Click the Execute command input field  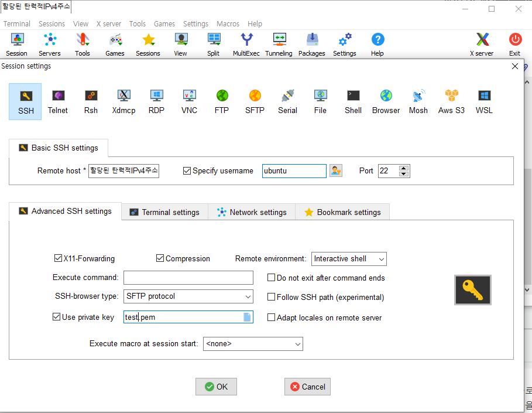coord(188,278)
